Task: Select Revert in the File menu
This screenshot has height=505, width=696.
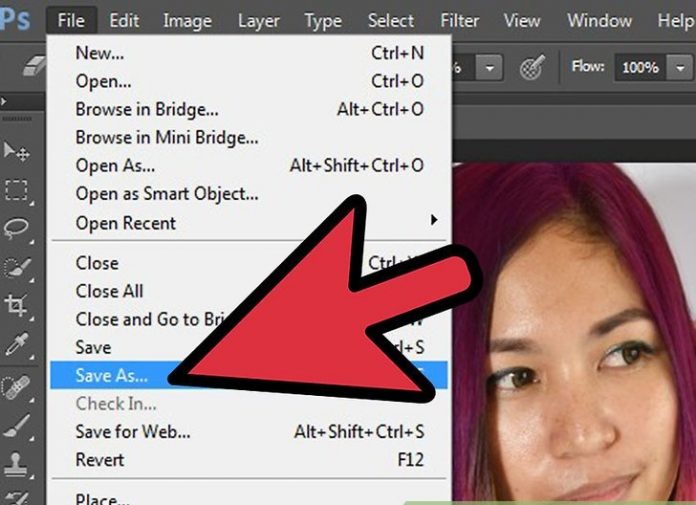Action: point(100,460)
